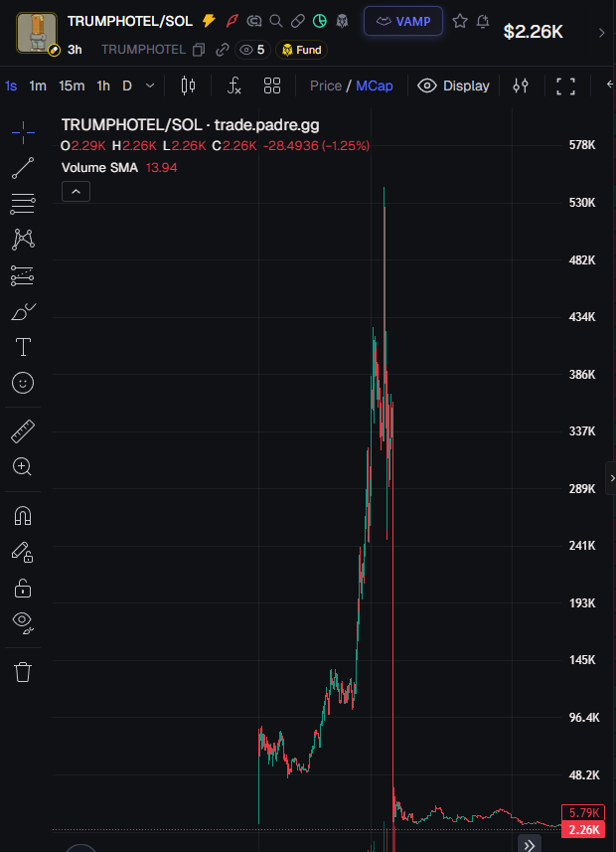Click the Fund badge

click(x=301, y=50)
